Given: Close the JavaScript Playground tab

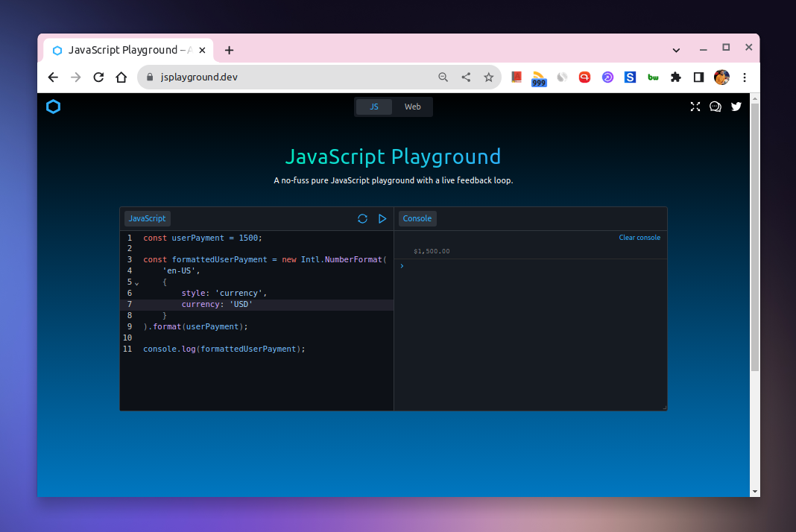Looking at the screenshot, I should [x=202, y=50].
